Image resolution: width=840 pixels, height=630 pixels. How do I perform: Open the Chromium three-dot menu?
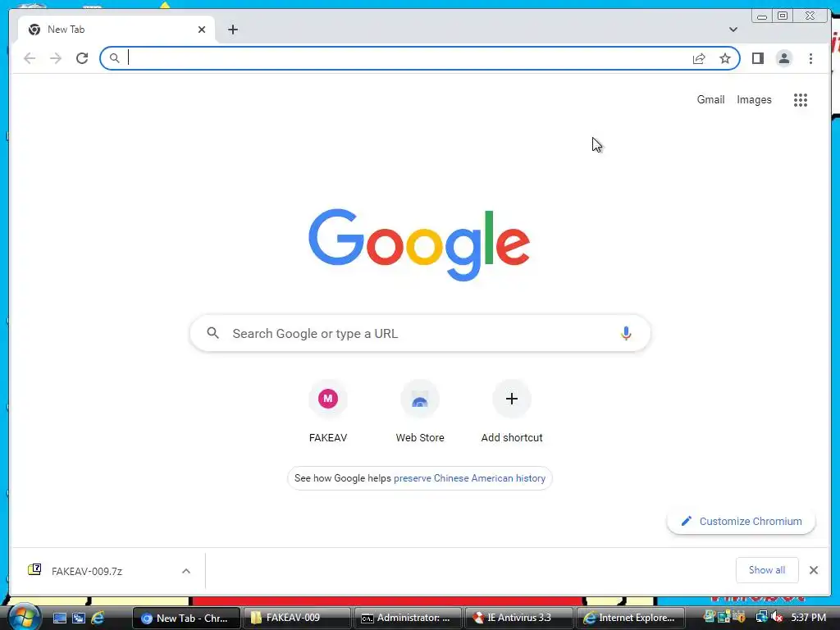[810, 58]
